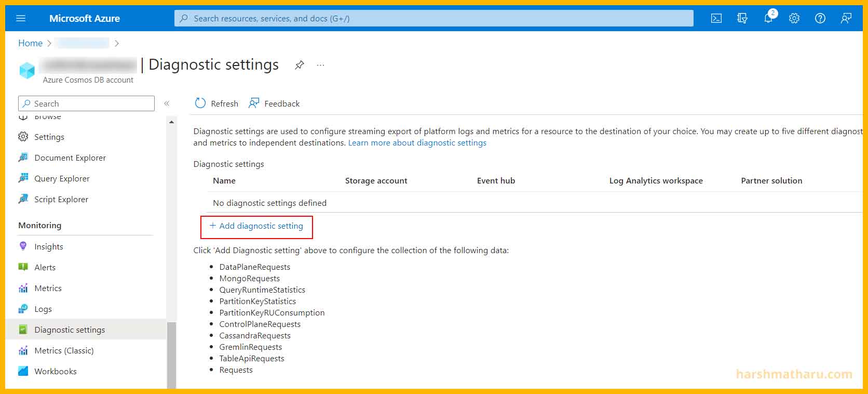This screenshot has height=394, width=868.
Task: Click the Storage account column header
Action: (376, 180)
